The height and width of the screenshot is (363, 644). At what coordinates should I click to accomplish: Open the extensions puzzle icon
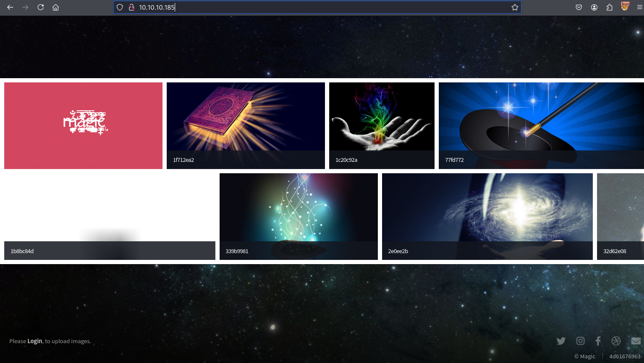pyautogui.click(x=609, y=7)
